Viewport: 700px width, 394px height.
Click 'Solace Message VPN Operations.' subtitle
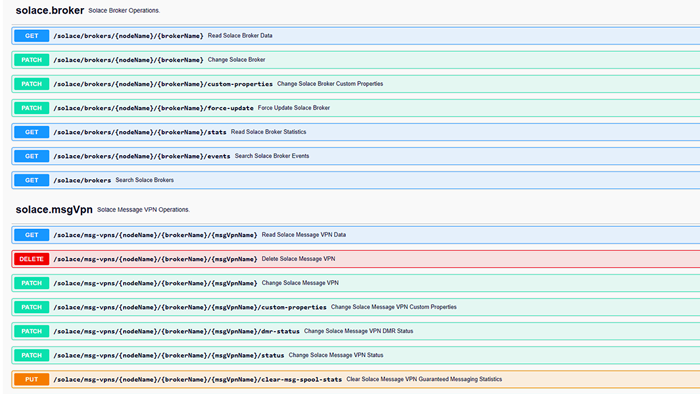pyautogui.click(x=143, y=210)
